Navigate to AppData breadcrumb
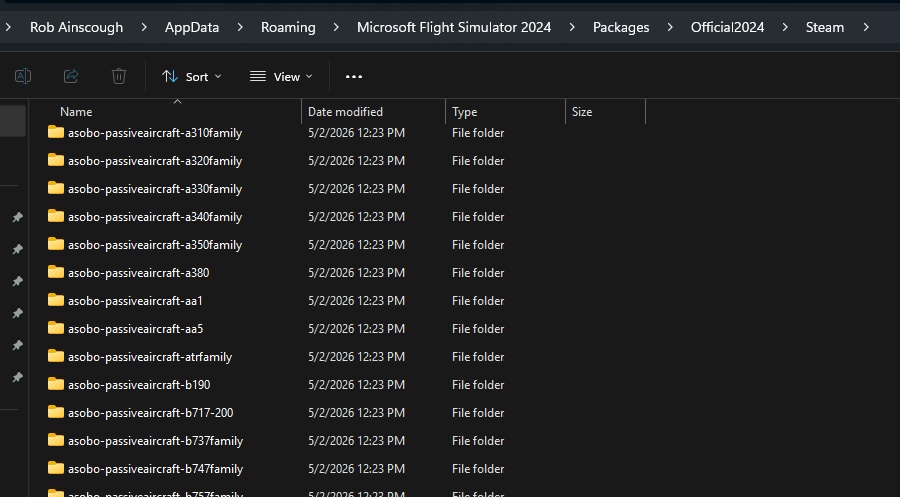Viewport: 900px width, 497px height. pyautogui.click(x=192, y=27)
